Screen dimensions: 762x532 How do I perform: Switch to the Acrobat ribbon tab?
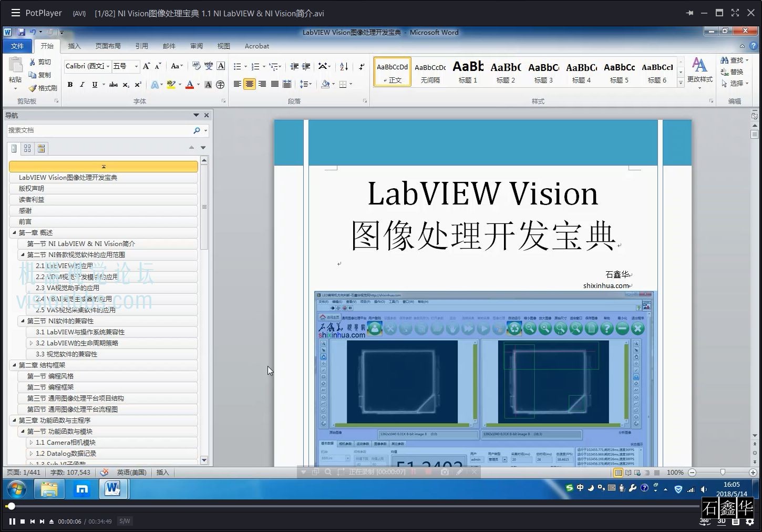[x=257, y=46]
